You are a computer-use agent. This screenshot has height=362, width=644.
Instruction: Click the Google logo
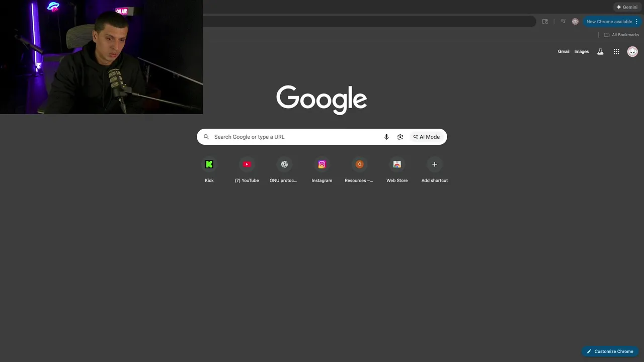click(321, 100)
